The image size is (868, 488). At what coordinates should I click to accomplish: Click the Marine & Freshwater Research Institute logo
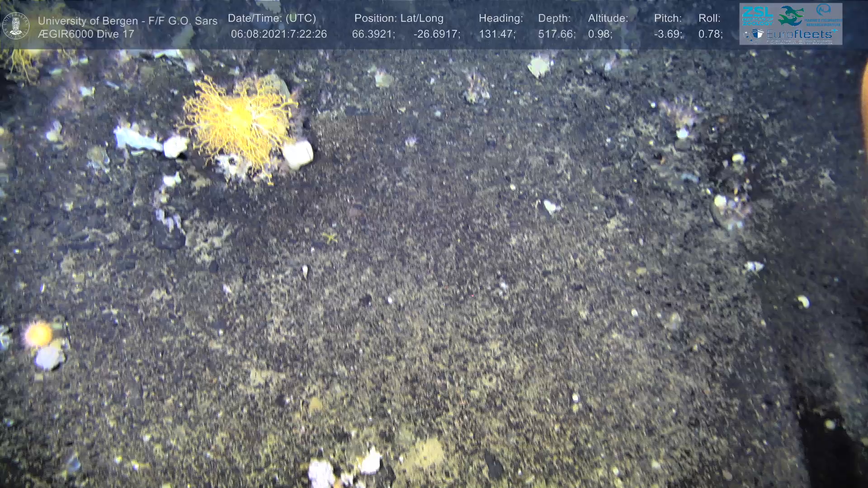tap(823, 15)
